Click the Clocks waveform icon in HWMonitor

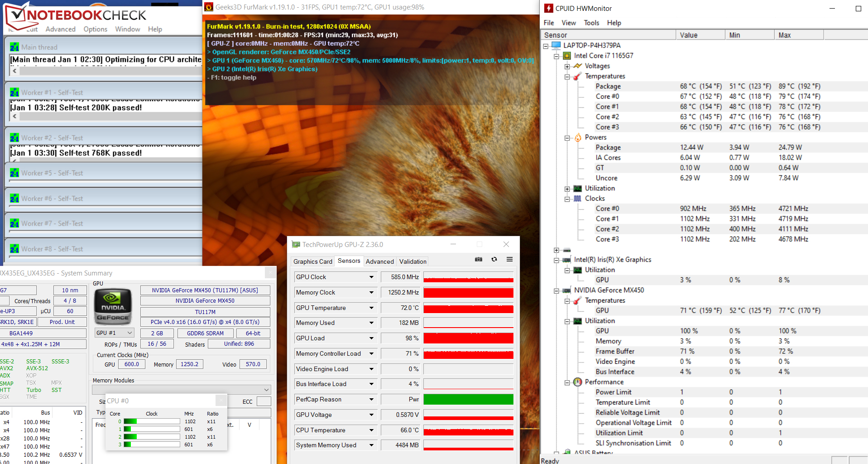click(x=577, y=198)
